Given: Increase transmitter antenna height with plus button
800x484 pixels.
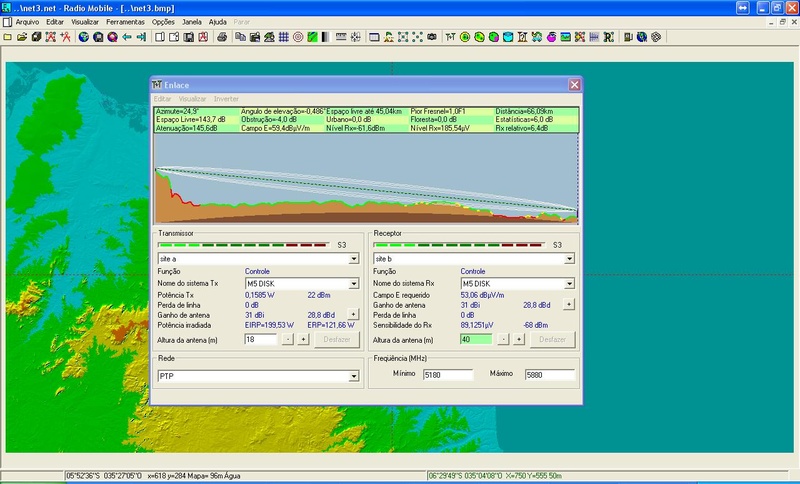Looking at the screenshot, I should (x=302, y=340).
